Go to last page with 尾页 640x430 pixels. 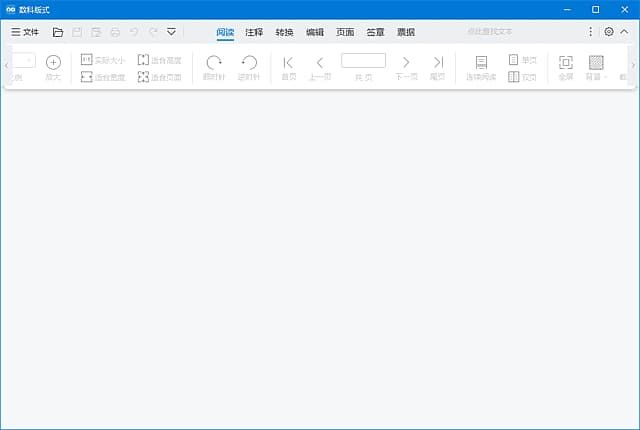pos(438,68)
